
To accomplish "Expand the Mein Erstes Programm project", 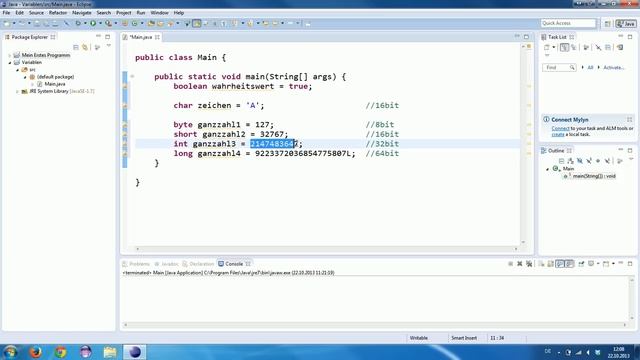I will (x=10, y=55).
